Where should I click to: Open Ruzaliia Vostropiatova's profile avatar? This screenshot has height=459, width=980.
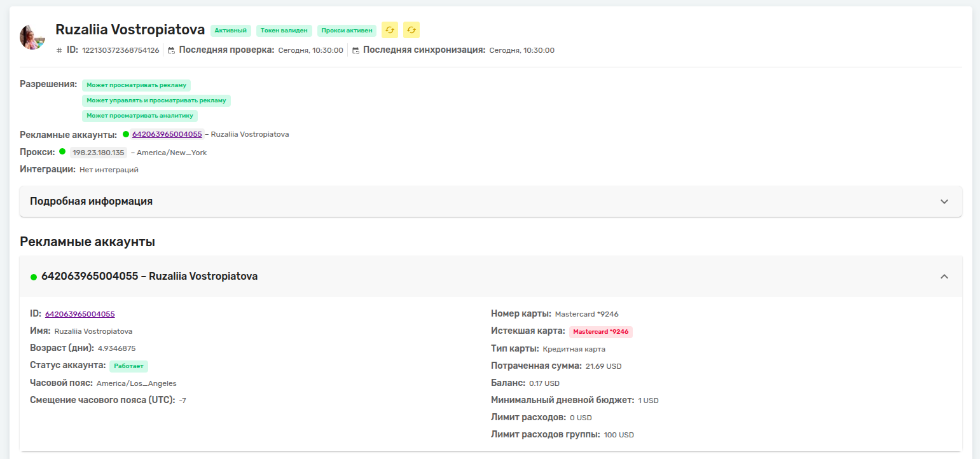tap(32, 37)
